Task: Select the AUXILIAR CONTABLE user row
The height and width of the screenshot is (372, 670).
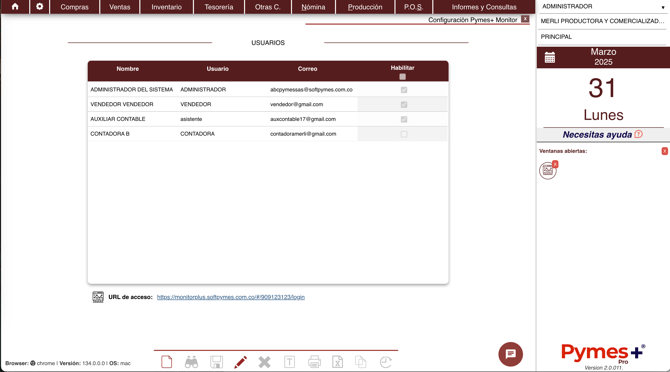Action: [268, 119]
